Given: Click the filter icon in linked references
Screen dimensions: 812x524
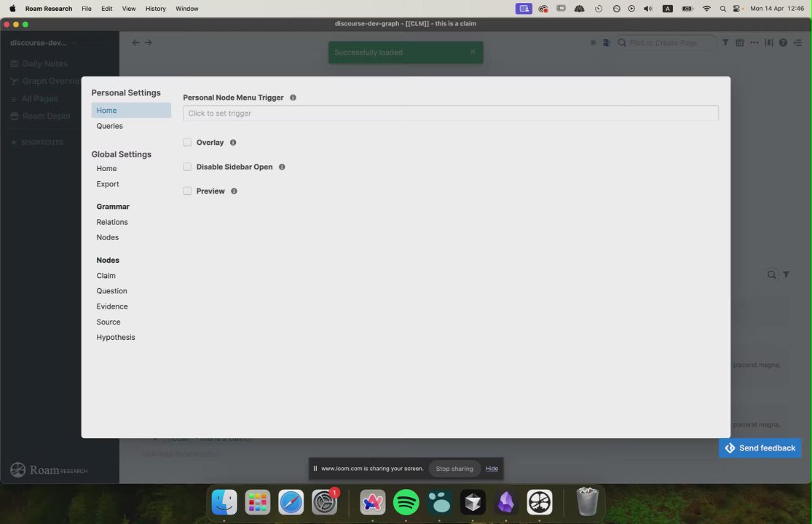Looking at the screenshot, I should pyautogui.click(x=786, y=274).
